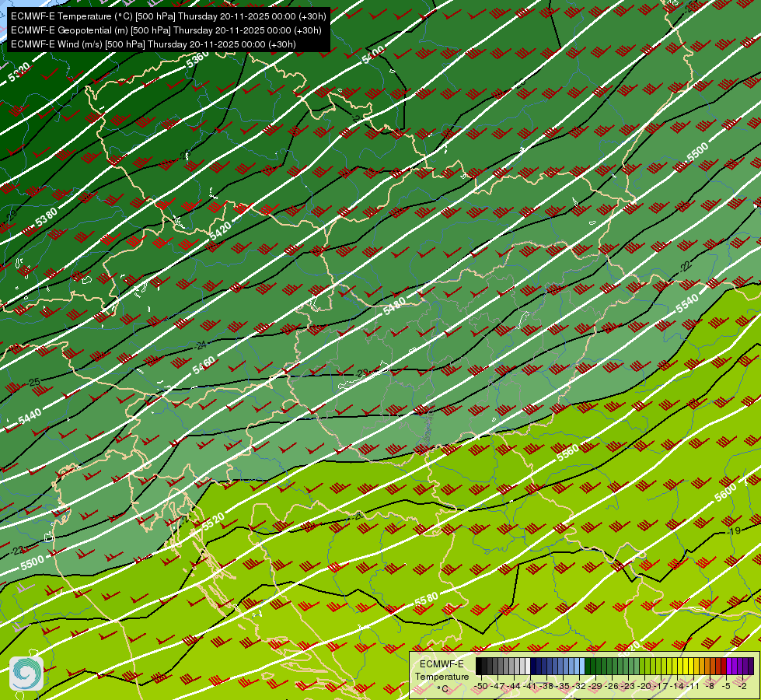Click the -26 value on the legend
This screenshot has height=700, width=761.
click(x=613, y=686)
